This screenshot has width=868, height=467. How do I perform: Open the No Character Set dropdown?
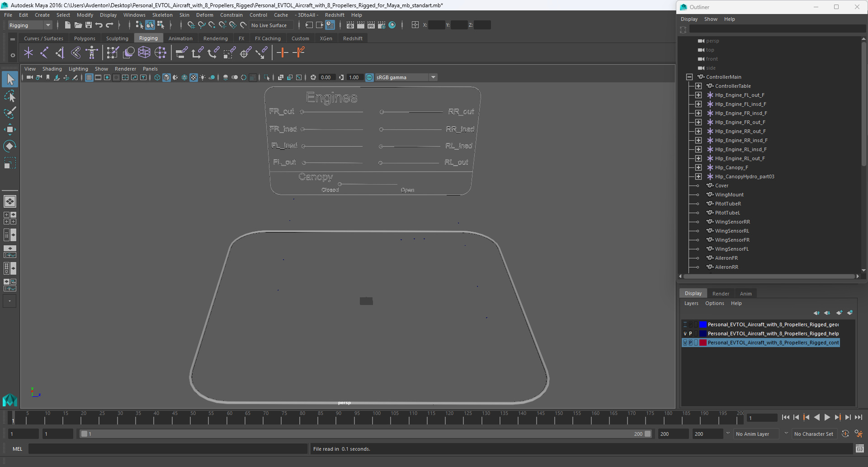click(x=814, y=434)
